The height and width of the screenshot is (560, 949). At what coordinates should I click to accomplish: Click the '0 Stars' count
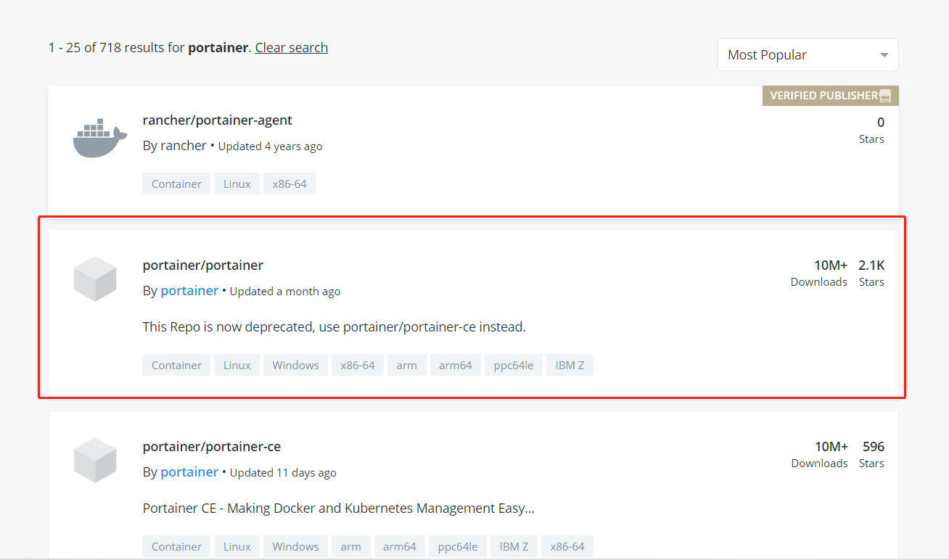[x=871, y=131]
